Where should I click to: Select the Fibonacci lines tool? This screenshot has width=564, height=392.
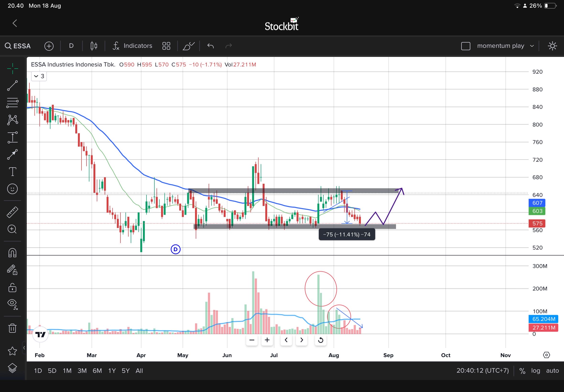click(12, 103)
